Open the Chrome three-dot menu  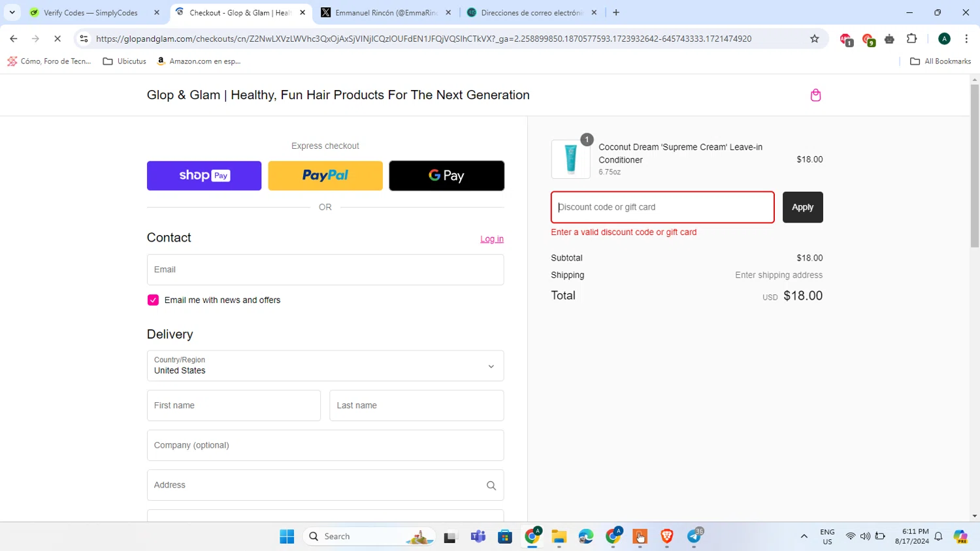click(966, 39)
